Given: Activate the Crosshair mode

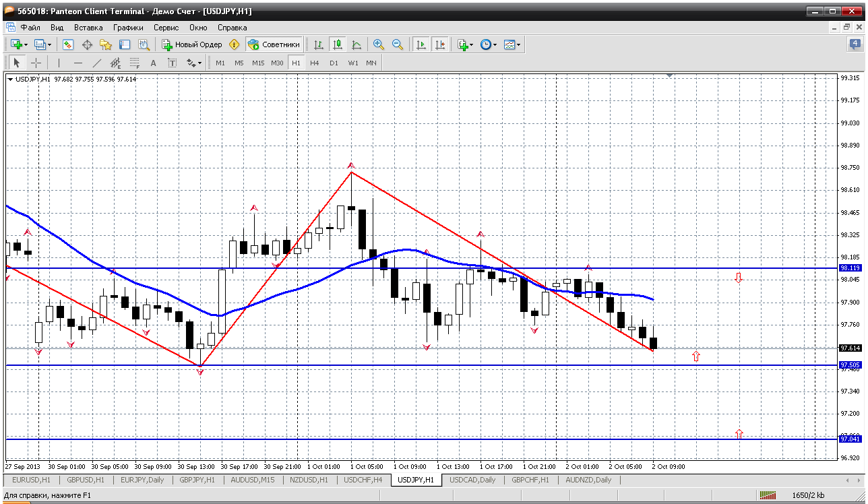Looking at the screenshot, I should coord(36,63).
